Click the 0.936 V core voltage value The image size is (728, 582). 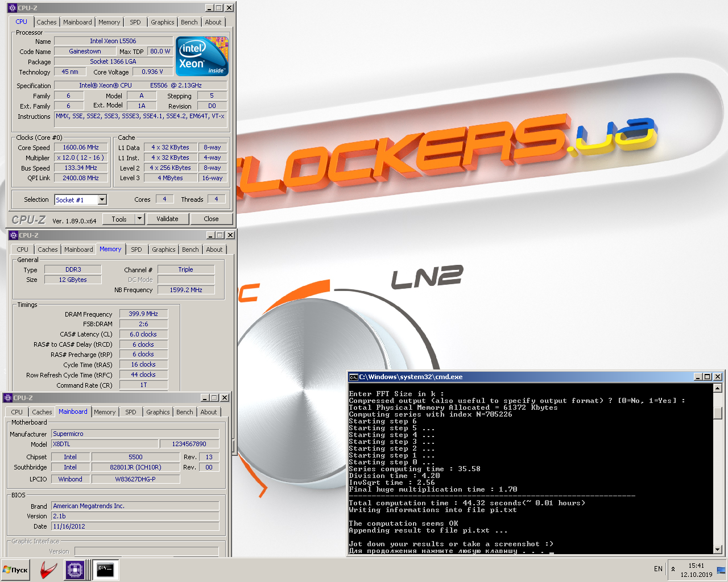pos(152,72)
